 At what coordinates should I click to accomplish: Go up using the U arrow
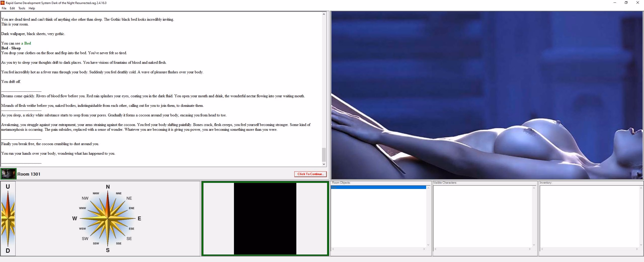pyautogui.click(x=8, y=187)
